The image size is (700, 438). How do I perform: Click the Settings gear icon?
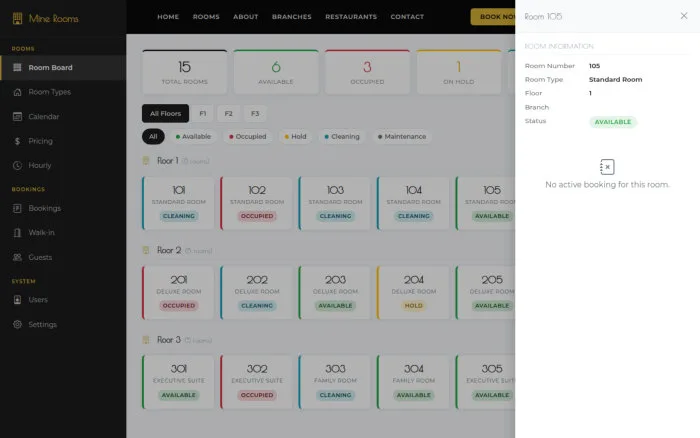(17, 325)
